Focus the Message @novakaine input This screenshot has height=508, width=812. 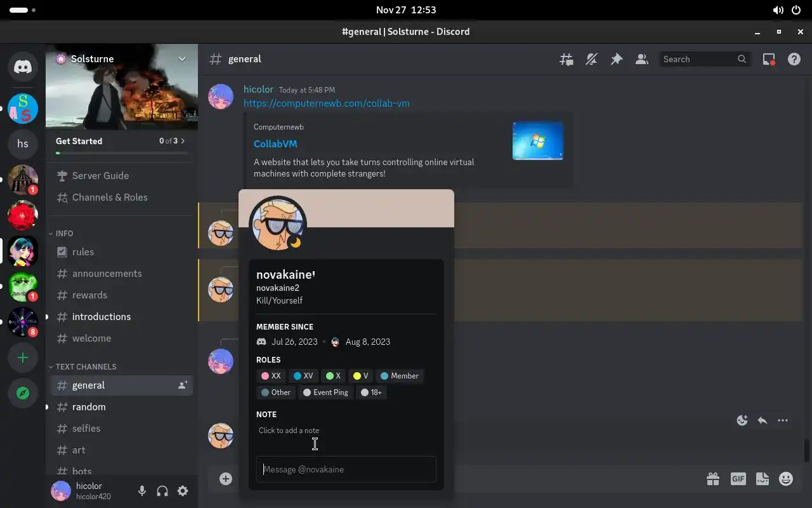[346, 469]
